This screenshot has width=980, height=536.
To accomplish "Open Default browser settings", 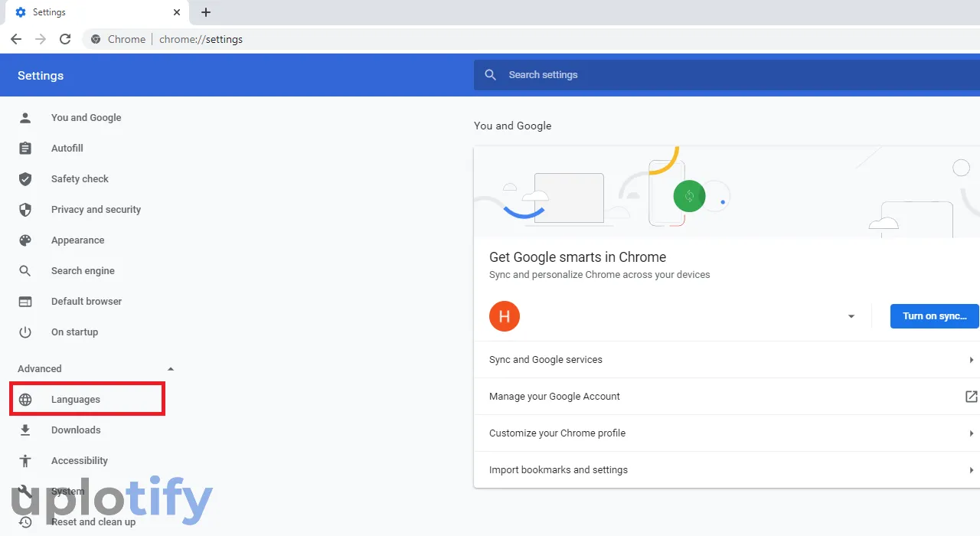I will tap(87, 302).
